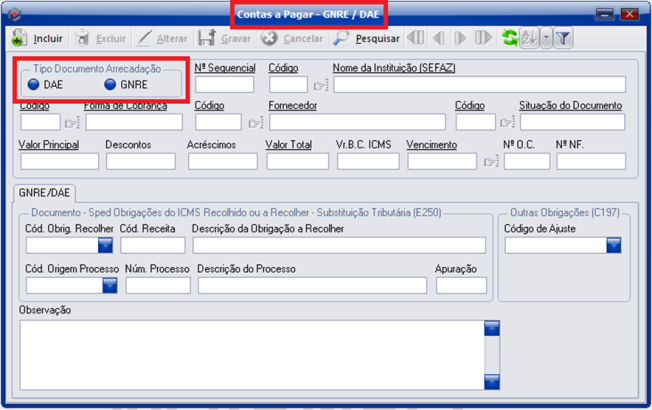Select the DAE radio button
Screen dimensions: 652x410
33,85
